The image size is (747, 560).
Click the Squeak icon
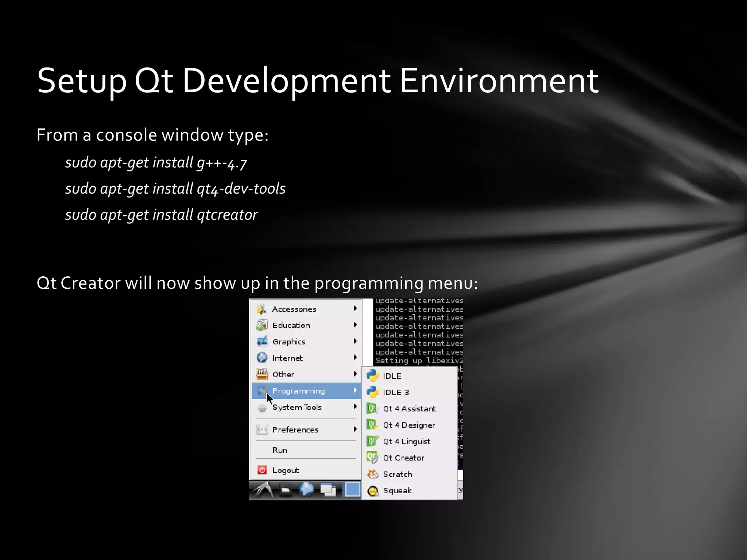point(372,491)
